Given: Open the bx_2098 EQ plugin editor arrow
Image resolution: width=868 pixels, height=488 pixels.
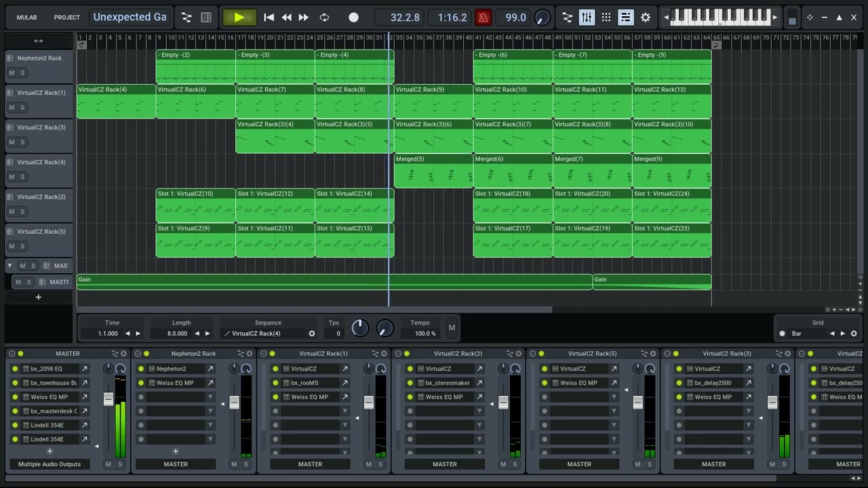Looking at the screenshot, I should click(85, 369).
